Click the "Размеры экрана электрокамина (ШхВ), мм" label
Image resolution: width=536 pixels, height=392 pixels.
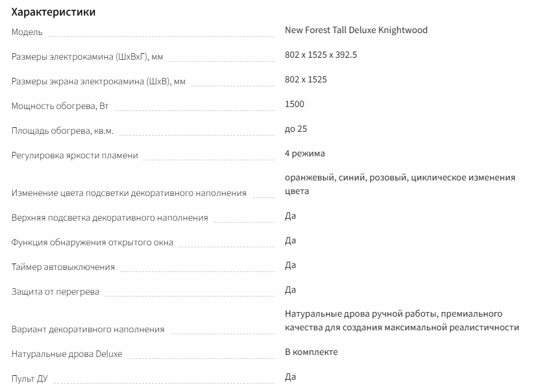tap(99, 82)
